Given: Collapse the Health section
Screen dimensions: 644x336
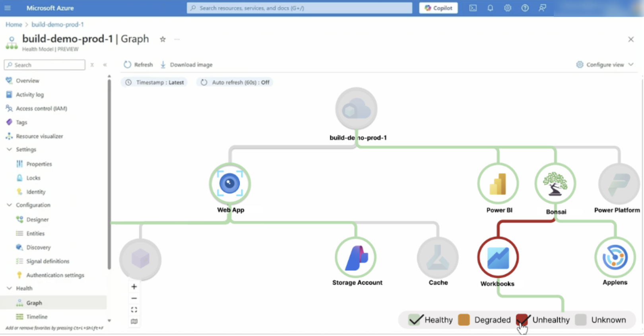Looking at the screenshot, I should (9, 288).
